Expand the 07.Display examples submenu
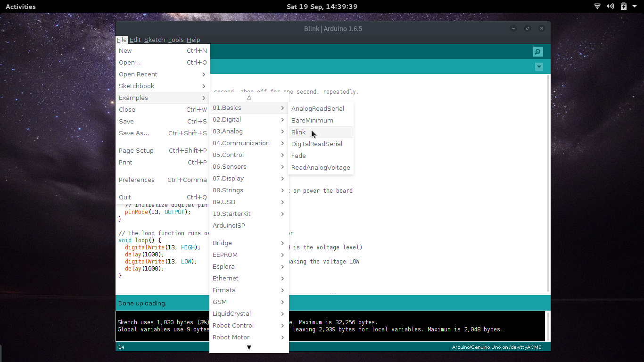Viewport: 644px width, 362px height. (249, 179)
